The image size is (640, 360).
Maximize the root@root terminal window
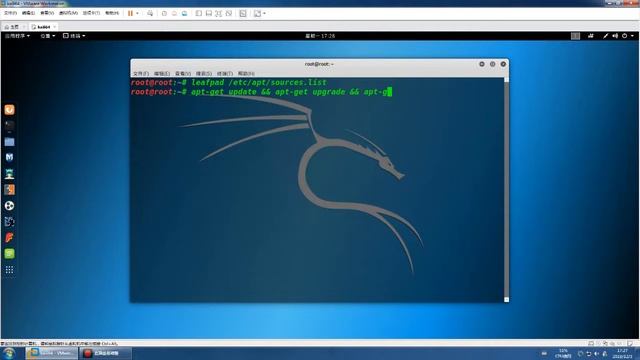(493, 64)
